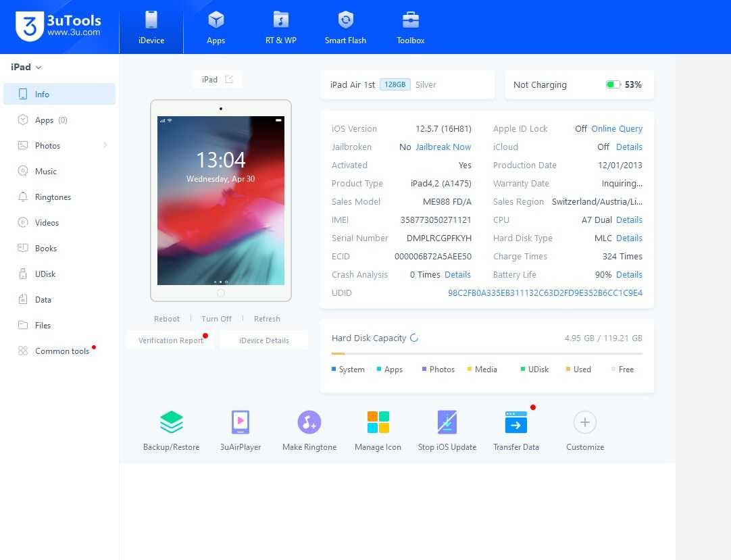Click the sidebar Files folder icon
The height and width of the screenshot is (560, 731).
click(23, 325)
